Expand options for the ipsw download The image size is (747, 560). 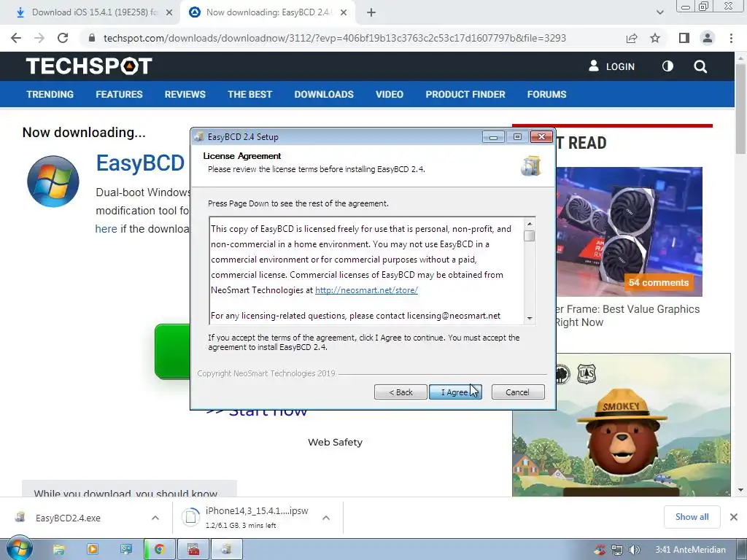coord(326,518)
